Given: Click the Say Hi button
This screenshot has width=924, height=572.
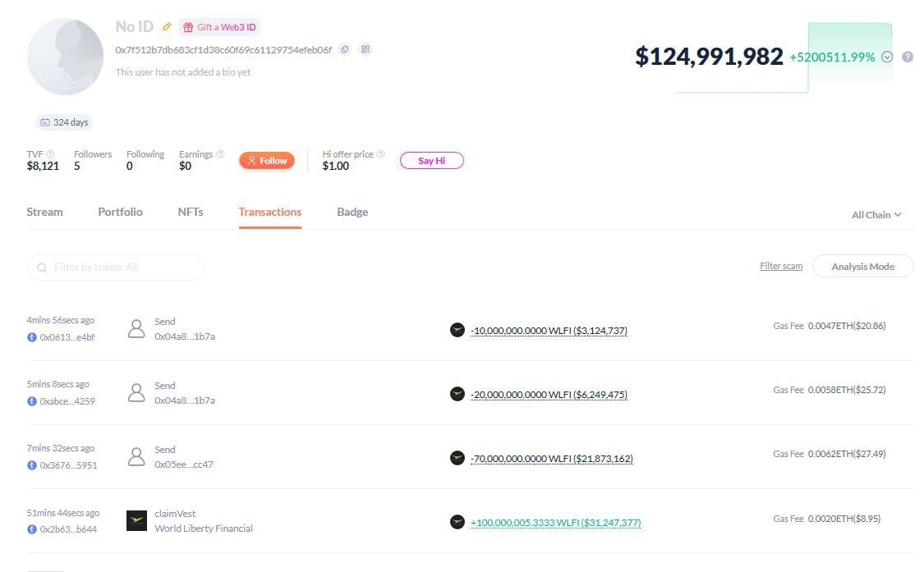Looking at the screenshot, I should point(432,161).
